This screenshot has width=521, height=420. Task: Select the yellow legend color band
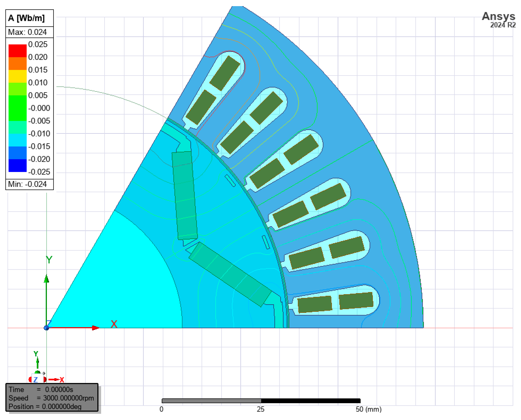click(x=18, y=76)
